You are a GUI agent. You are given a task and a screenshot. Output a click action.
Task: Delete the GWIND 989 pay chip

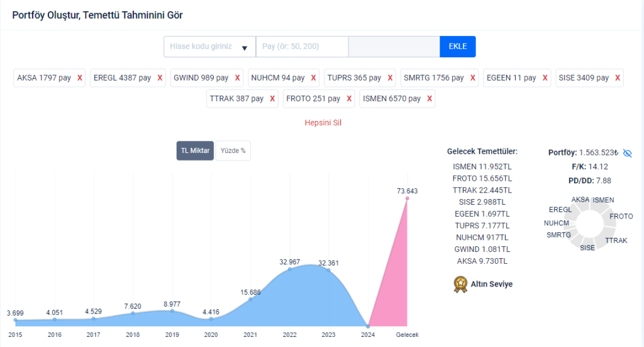(x=237, y=78)
